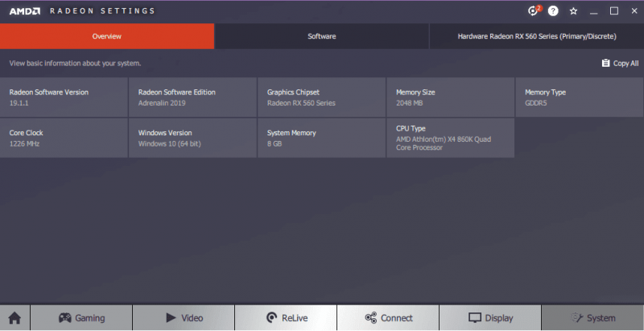Click the 1226 MHz value
This screenshot has width=644, height=331.
(x=24, y=143)
